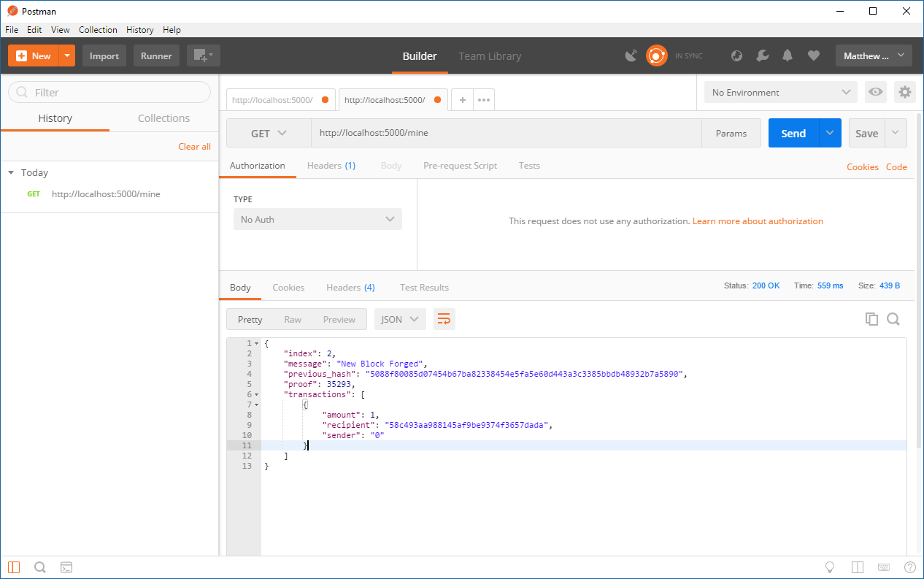Switch to Preview response view
The height and width of the screenshot is (579, 924).
coord(339,319)
